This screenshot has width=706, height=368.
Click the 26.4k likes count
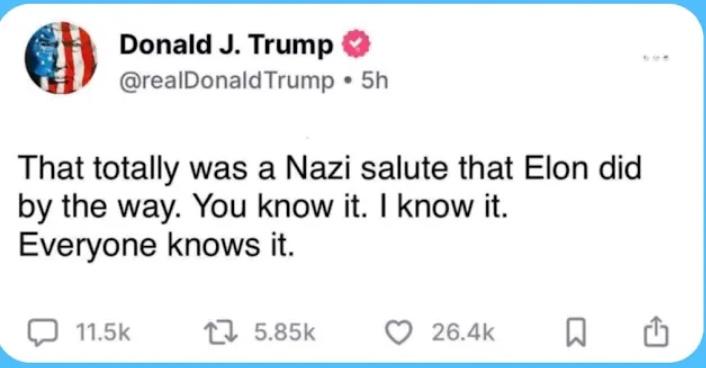pyautogui.click(x=463, y=333)
